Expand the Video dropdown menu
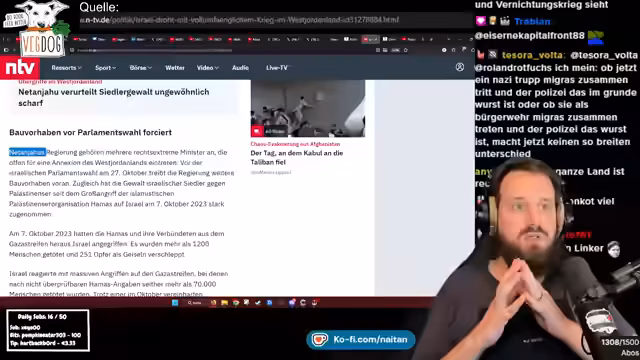640x360 pixels. point(207,68)
